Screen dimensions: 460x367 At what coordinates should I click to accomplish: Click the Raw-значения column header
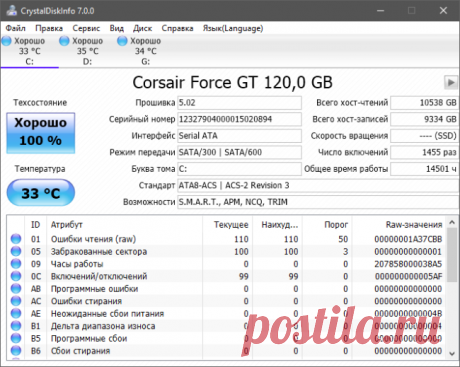click(x=399, y=225)
